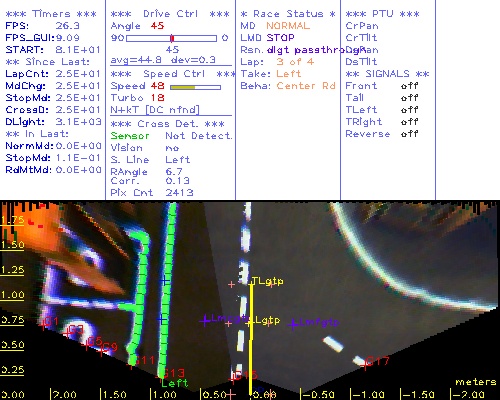Toggle the Tail signal off indicator

(x=409, y=98)
